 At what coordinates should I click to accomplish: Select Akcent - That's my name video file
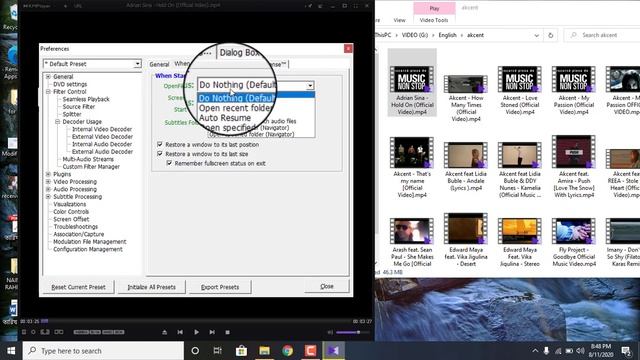tap(412, 167)
